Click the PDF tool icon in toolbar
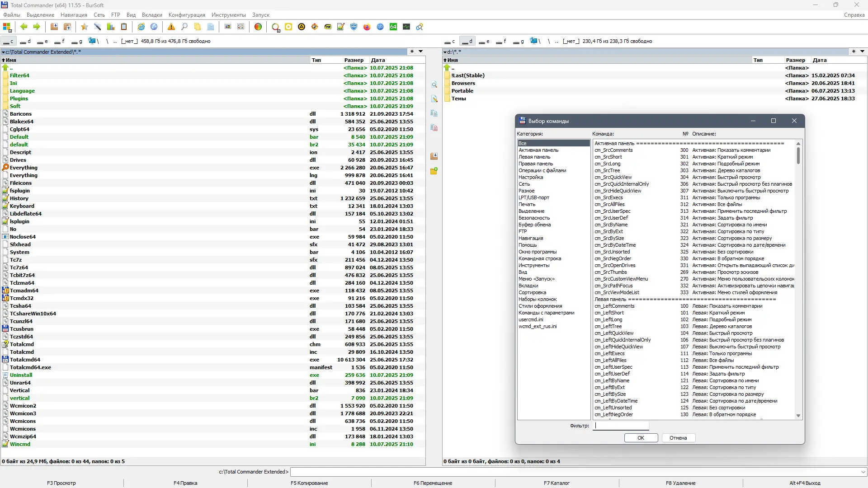This screenshot has height=488, width=868. tap(328, 27)
